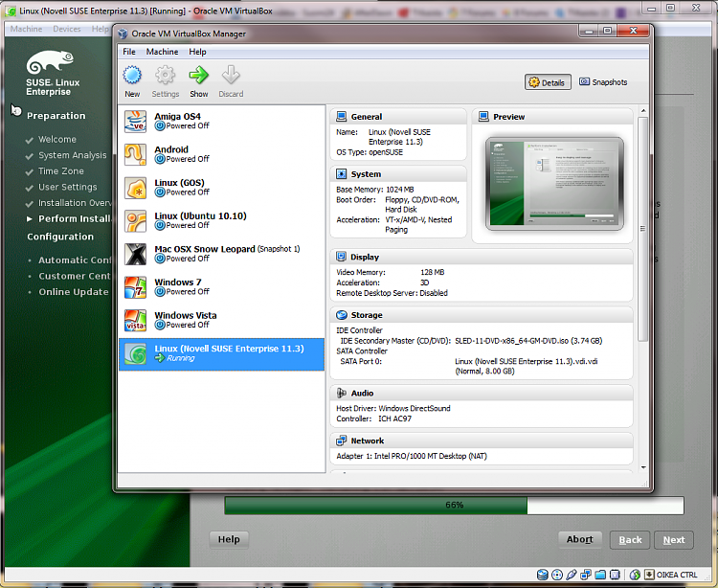Click the Audio section speaker icon

click(x=341, y=393)
